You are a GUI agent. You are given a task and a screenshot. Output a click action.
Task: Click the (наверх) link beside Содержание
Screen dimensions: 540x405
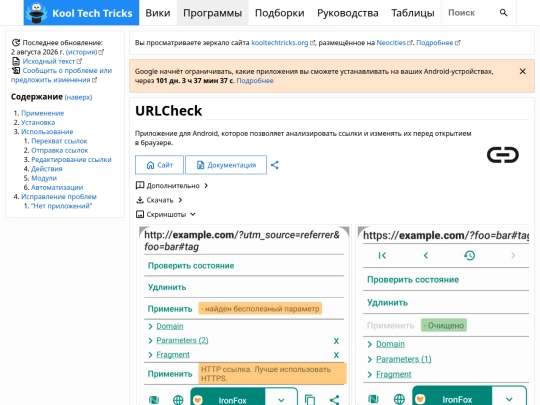(x=78, y=97)
